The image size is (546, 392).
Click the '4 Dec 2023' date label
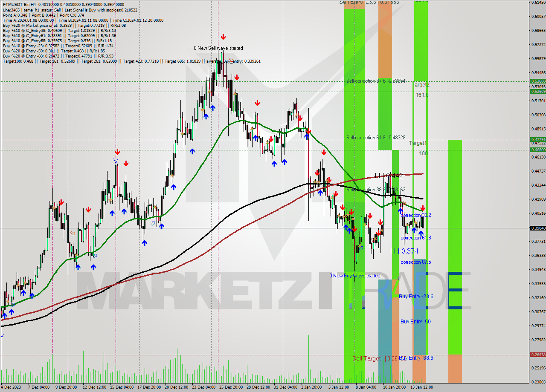click(12, 387)
